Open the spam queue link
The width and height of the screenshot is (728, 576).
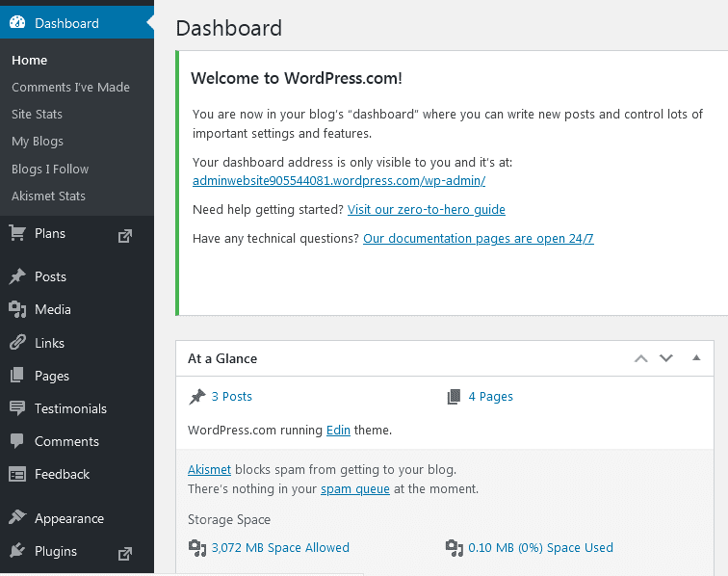click(355, 489)
